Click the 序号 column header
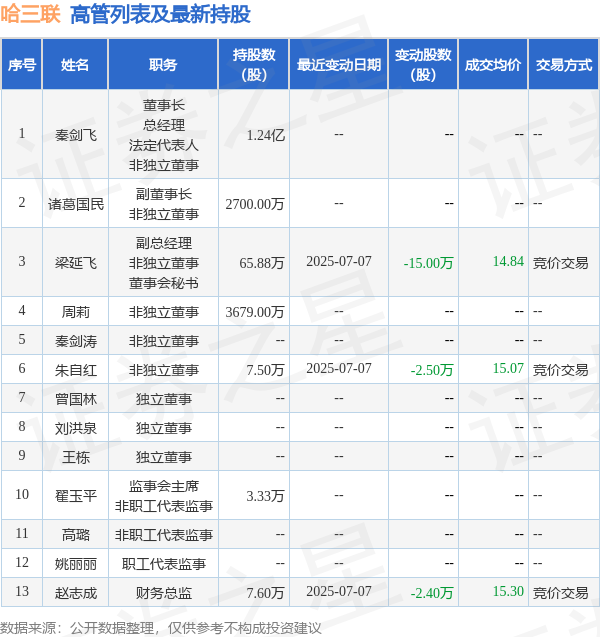This screenshot has height=637, width=600. 22,64
